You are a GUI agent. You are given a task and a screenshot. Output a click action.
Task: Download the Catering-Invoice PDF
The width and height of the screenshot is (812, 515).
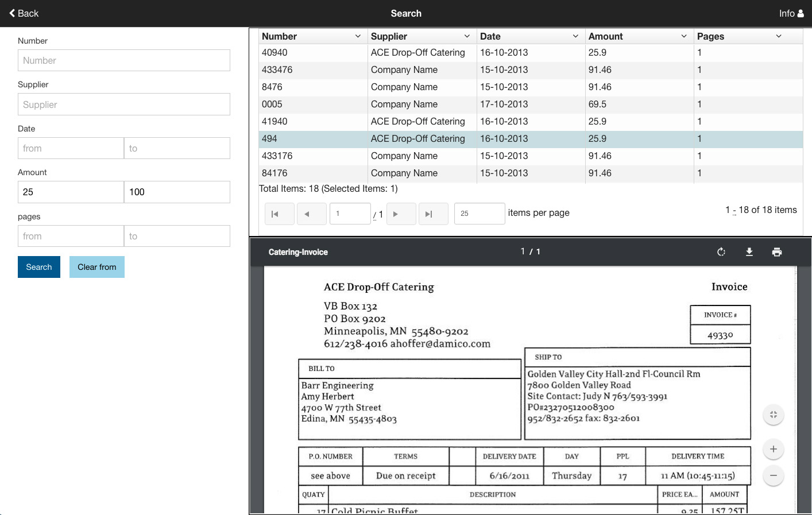coord(749,252)
